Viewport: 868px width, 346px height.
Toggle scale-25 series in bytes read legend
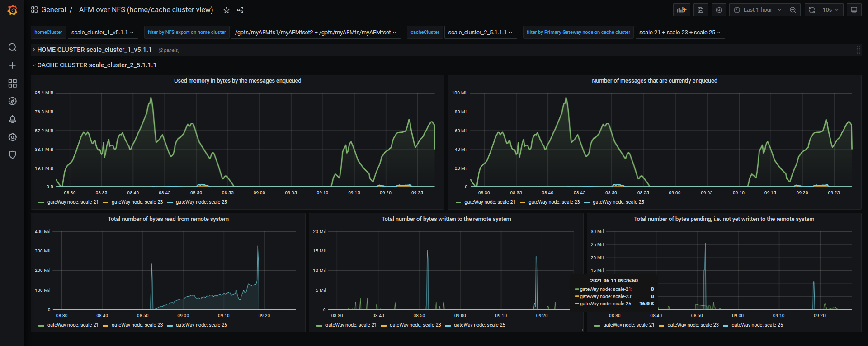(x=201, y=325)
